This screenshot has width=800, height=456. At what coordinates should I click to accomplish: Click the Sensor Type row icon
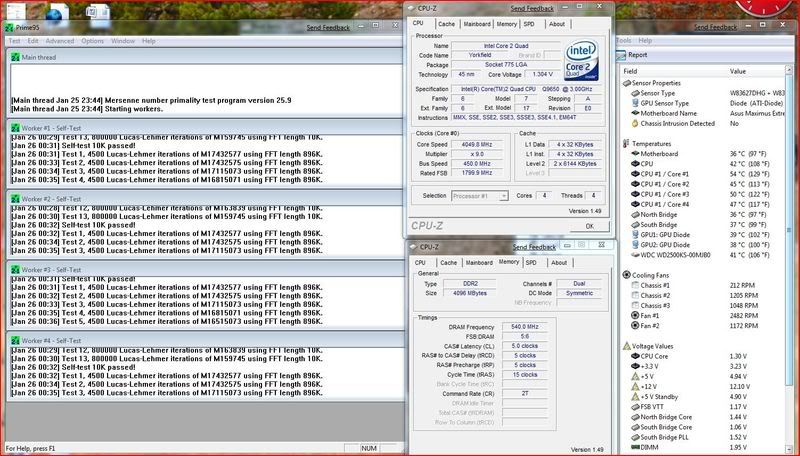[635, 93]
